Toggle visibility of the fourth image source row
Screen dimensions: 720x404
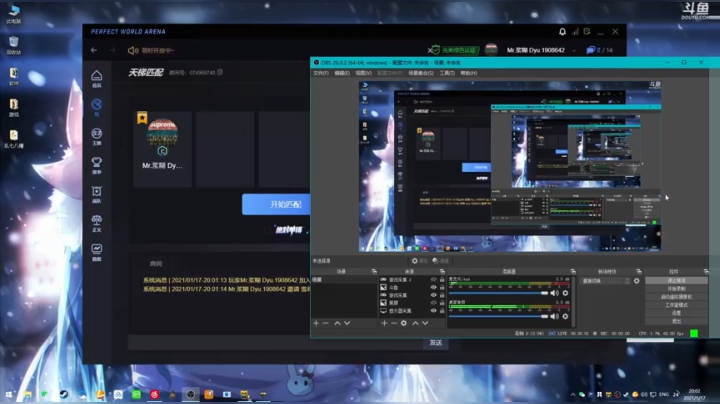[x=433, y=303]
